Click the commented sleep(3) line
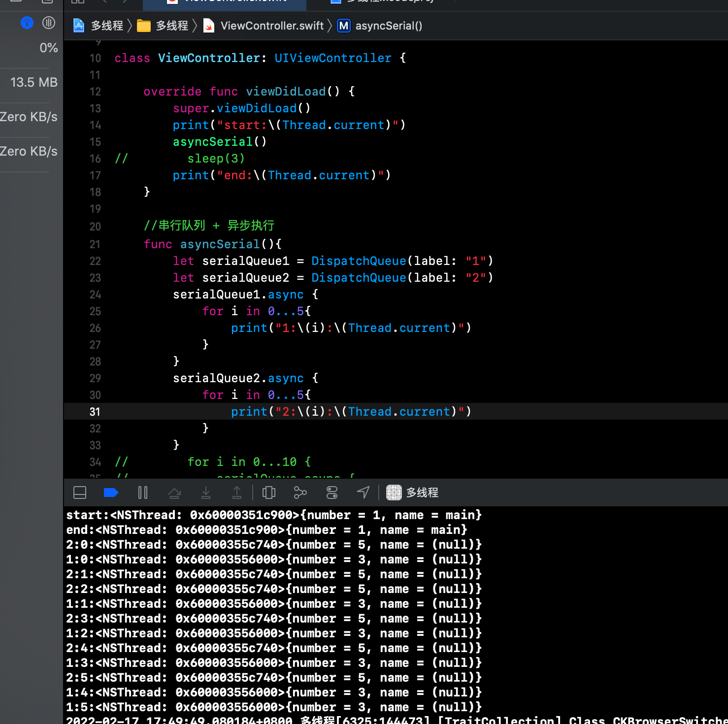Image resolution: width=728 pixels, height=724 pixels. coord(180,159)
